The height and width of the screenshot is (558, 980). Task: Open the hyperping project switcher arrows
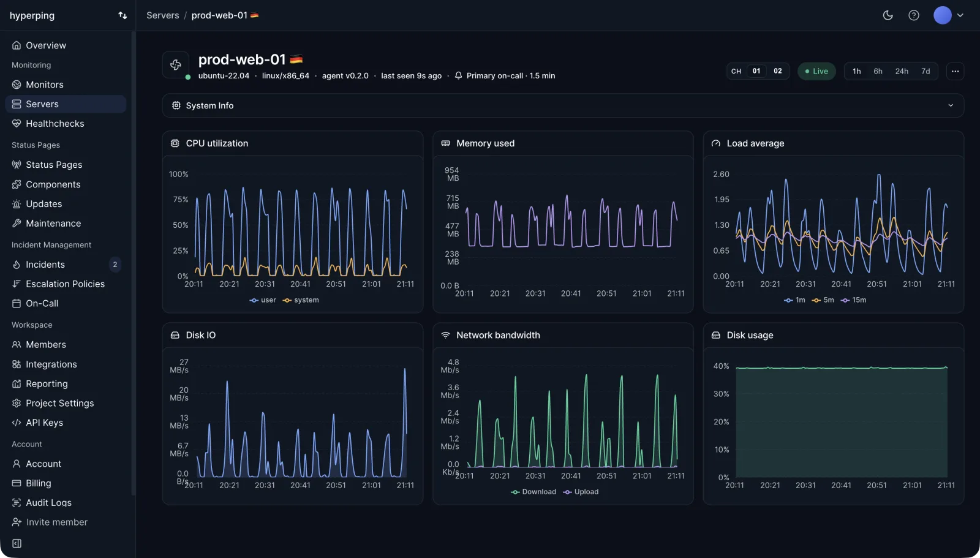[x=123, y=15]
